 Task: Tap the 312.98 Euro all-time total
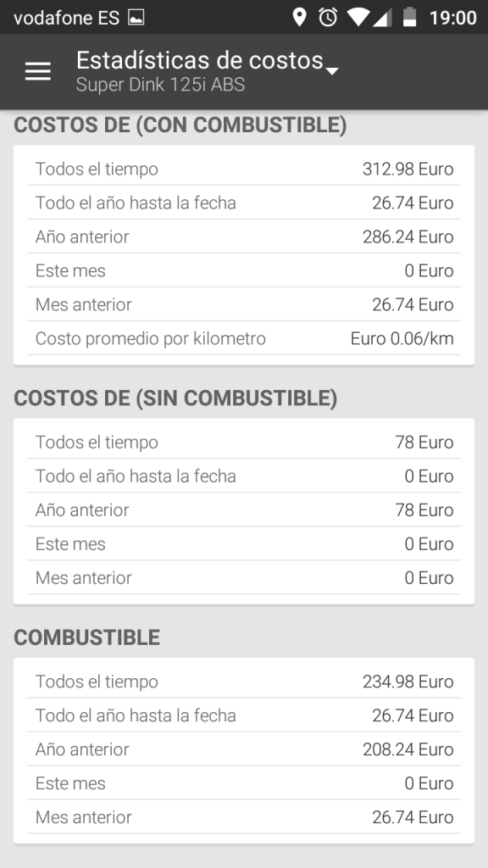point(408,169)
